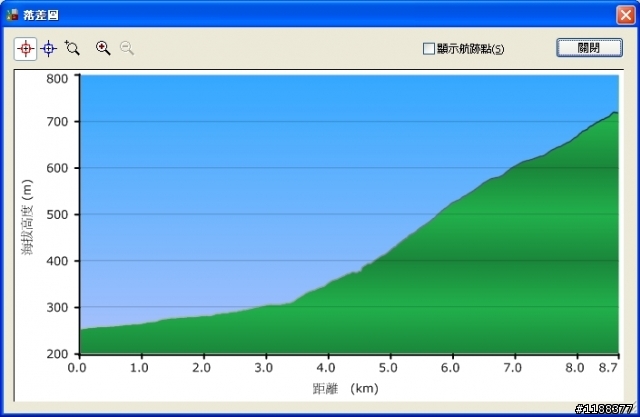Viewport: 640px width, 417px height.
Task: Activate the zoom-to-region magnifier tool
Action: point(72,48)
